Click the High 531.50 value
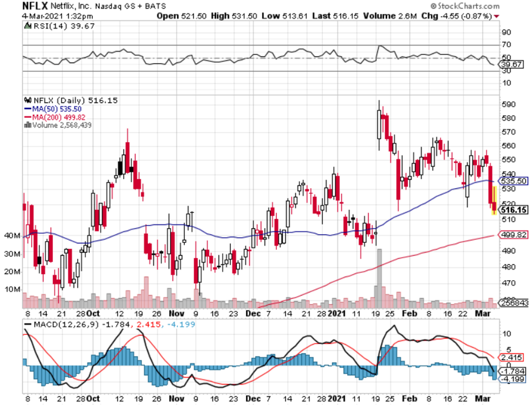The width and height of the screenshot is (532, 406). (x=234, y=16)
